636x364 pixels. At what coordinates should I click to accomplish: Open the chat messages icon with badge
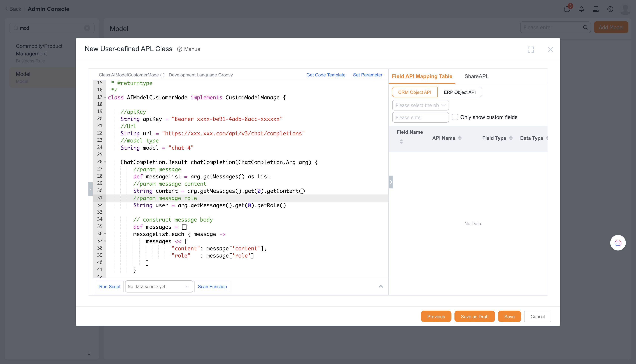(567, 9)
